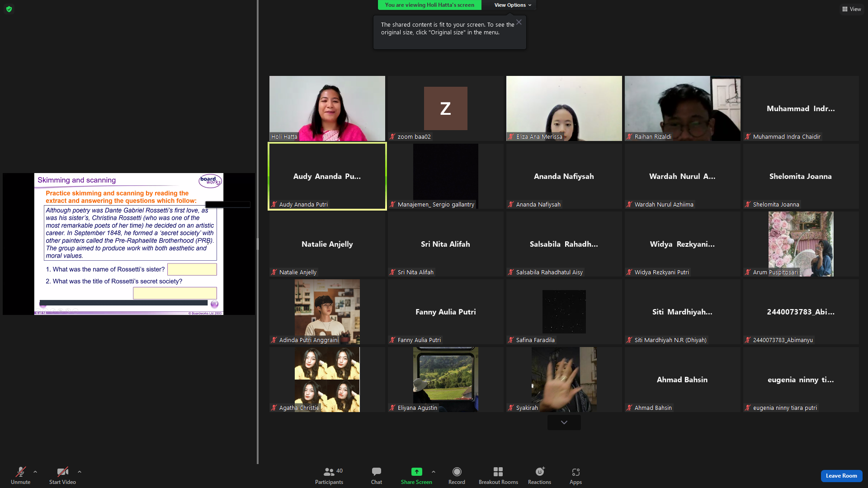Click Sri Nita Alifah's participant tile
The width and height of the screenshot is (868, 488).
(x=446, y=244)
